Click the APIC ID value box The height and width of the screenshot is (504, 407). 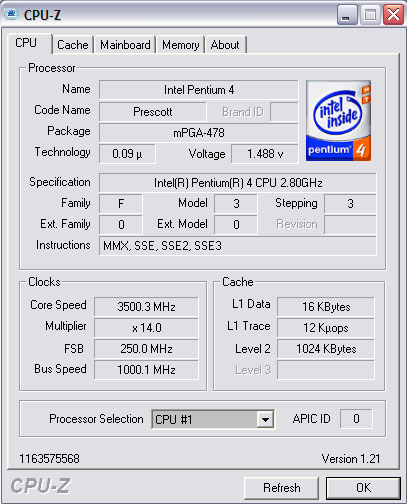(356, 419)
